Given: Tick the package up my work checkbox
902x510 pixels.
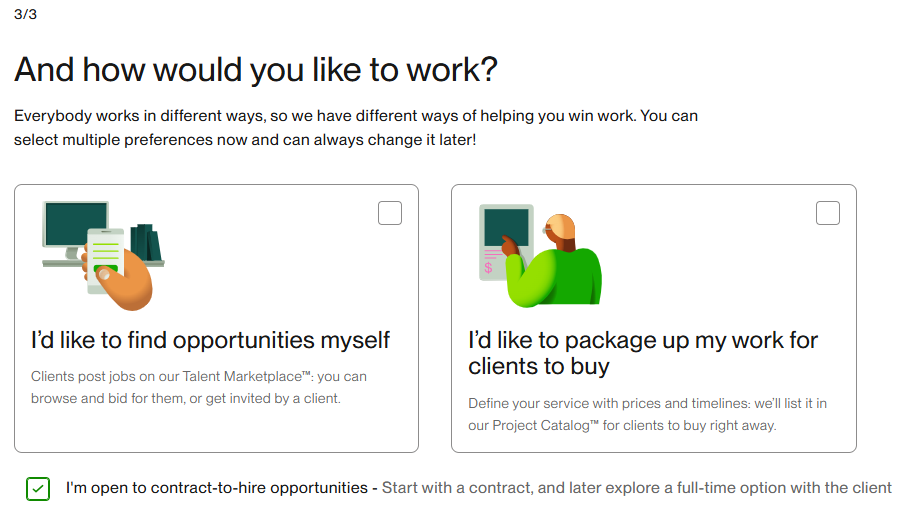Looking at the screenshot, I should 828,213.
